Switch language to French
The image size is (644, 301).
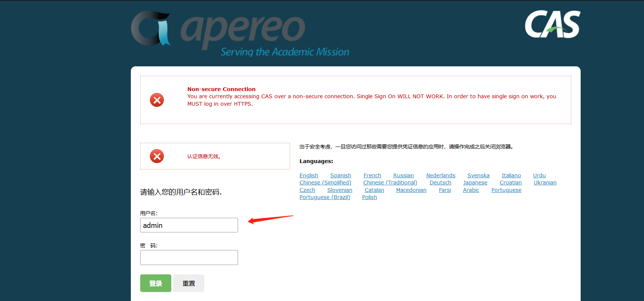372,175
